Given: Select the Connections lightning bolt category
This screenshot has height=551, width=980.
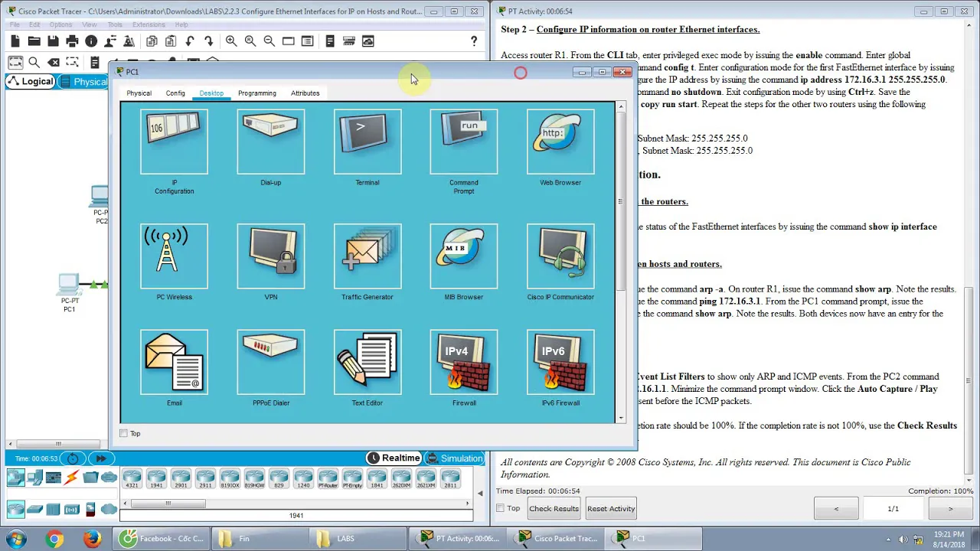Looking at the screenshot, I should pyautogui.click(x=72, y=478).
